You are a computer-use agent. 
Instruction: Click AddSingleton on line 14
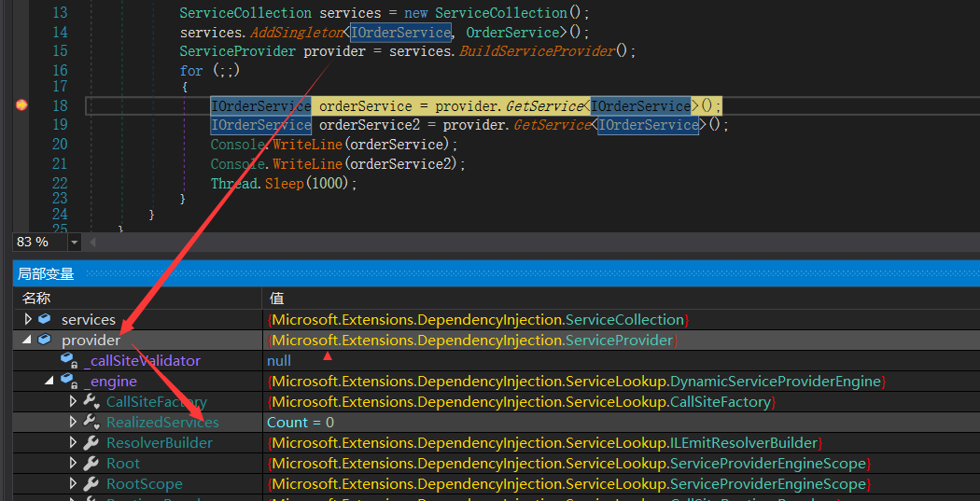click(x=297, y=32)
